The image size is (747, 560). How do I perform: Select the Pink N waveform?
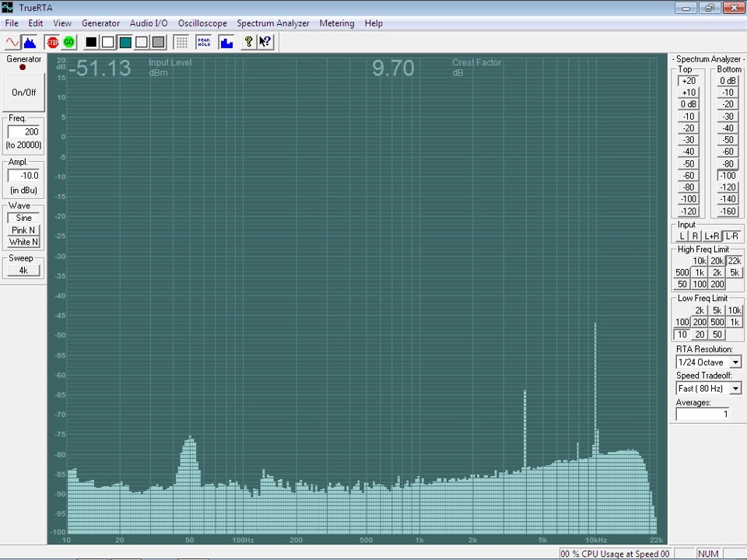[23, 230]
